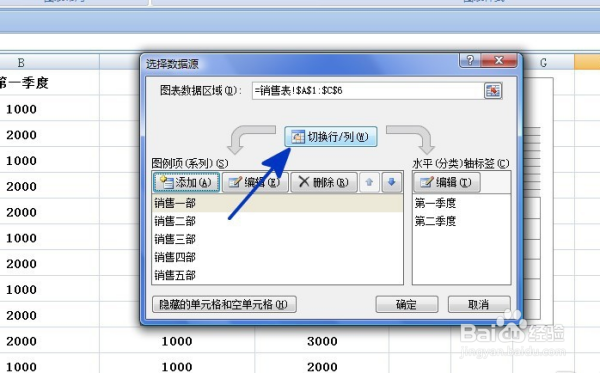This screenshot has height=373, width=600.
Task: Confirm with the 确定 button
Action: click(x=406, y=305)
